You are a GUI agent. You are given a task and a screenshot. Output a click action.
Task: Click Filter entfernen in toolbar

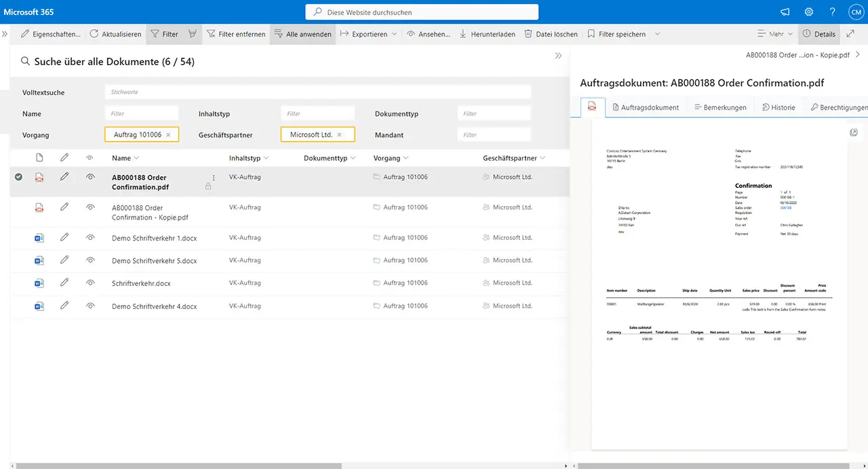click(x=236, y=34)
